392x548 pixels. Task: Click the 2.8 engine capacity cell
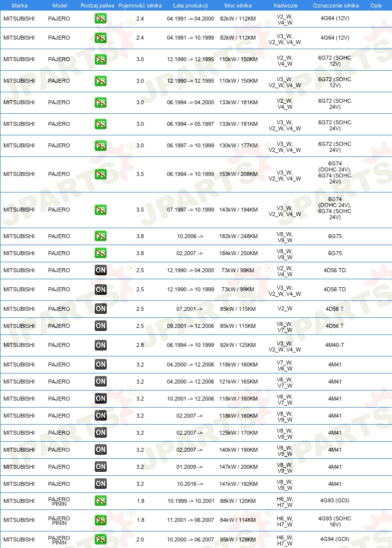[140, 345]
